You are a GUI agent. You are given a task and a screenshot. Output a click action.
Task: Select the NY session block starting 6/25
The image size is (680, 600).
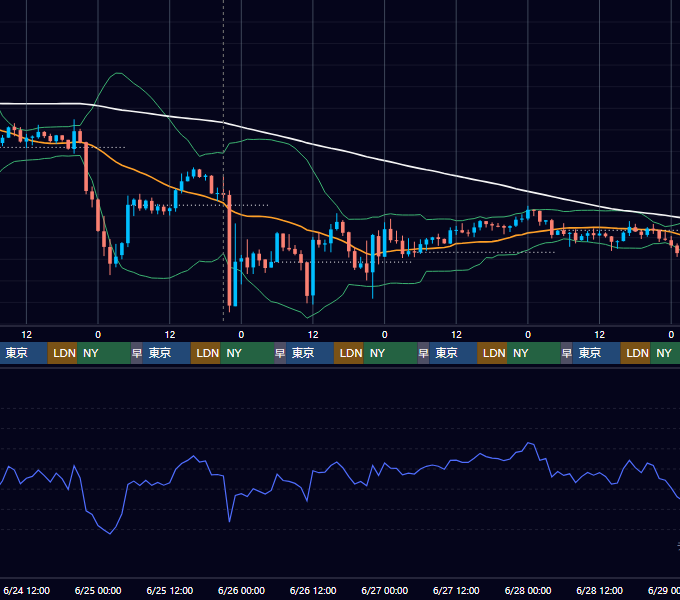pyautogui.click(x=247, y=353)
